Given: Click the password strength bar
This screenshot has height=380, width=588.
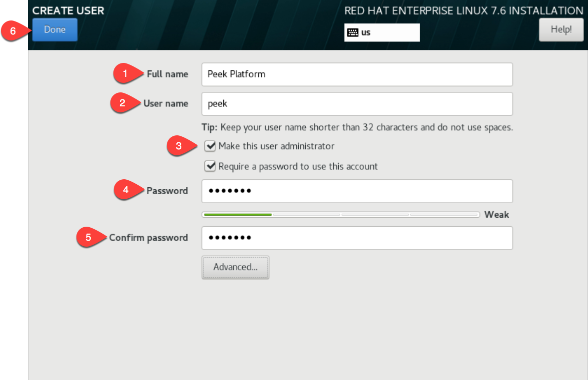Looking at the screenshot, I should (x=341, y=215).
